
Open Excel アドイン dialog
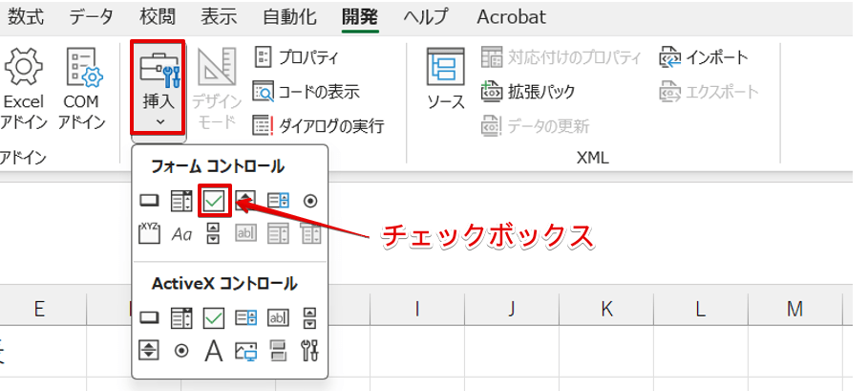[x=24, y=89]
